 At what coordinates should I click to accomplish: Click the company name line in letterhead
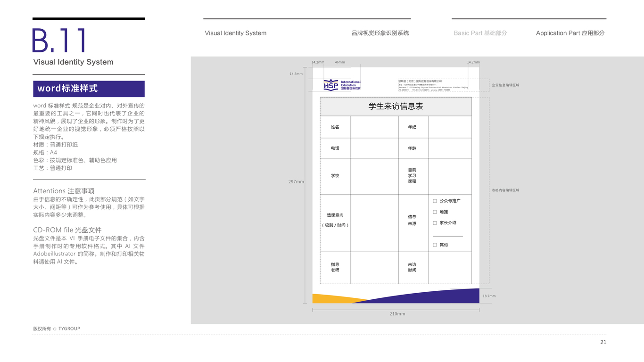point(420,81)
